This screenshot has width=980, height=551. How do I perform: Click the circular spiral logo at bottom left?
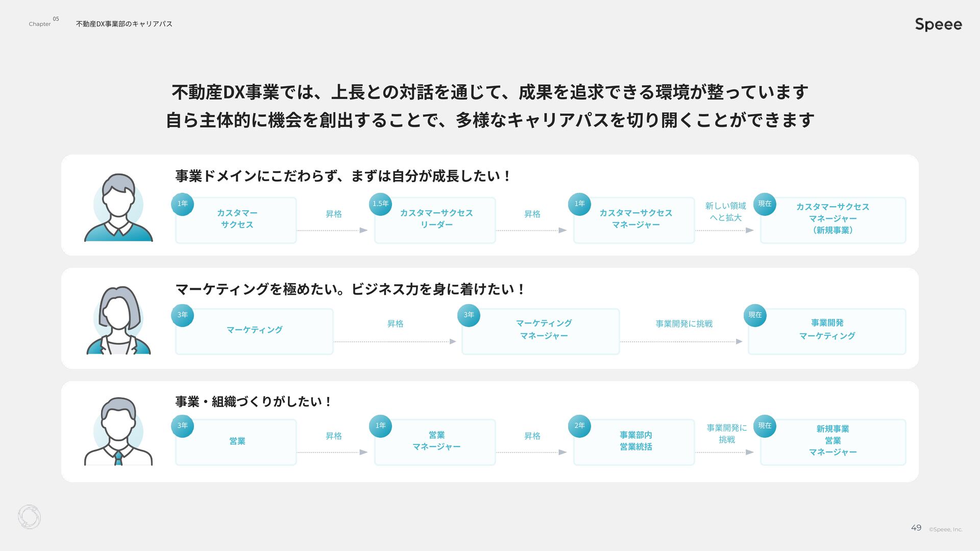(29, 517)
